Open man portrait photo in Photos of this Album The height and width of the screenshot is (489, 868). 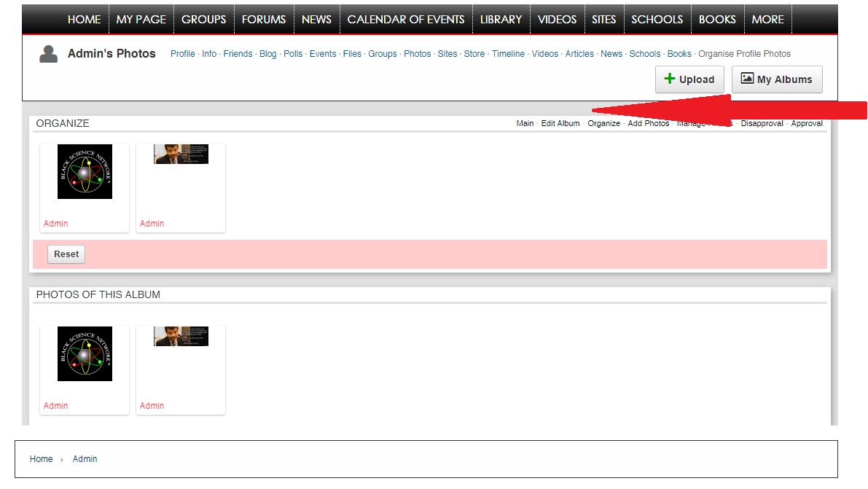point(181,336)
